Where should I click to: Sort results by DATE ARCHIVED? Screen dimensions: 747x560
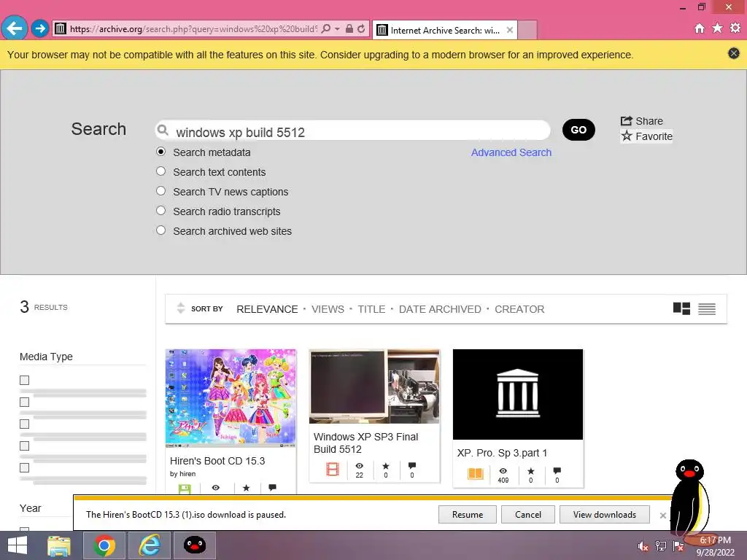(x=440, y=309)
